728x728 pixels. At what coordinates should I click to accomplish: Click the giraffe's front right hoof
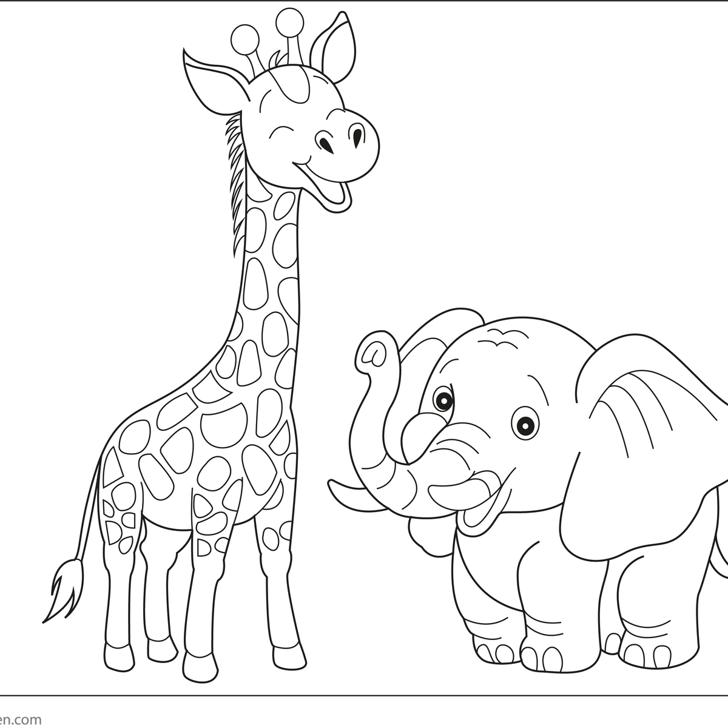click(x=288, y=656)
